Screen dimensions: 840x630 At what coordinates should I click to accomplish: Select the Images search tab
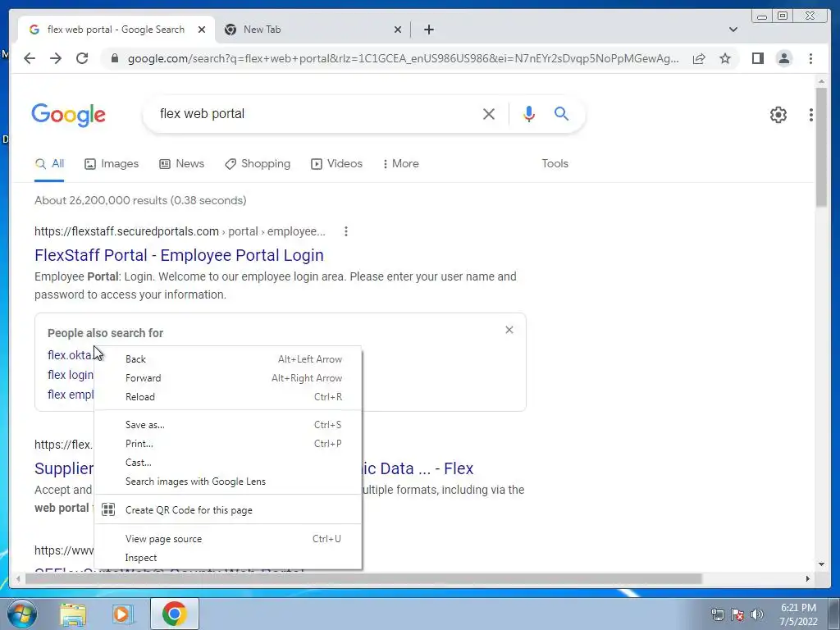(x=112, y=163)
